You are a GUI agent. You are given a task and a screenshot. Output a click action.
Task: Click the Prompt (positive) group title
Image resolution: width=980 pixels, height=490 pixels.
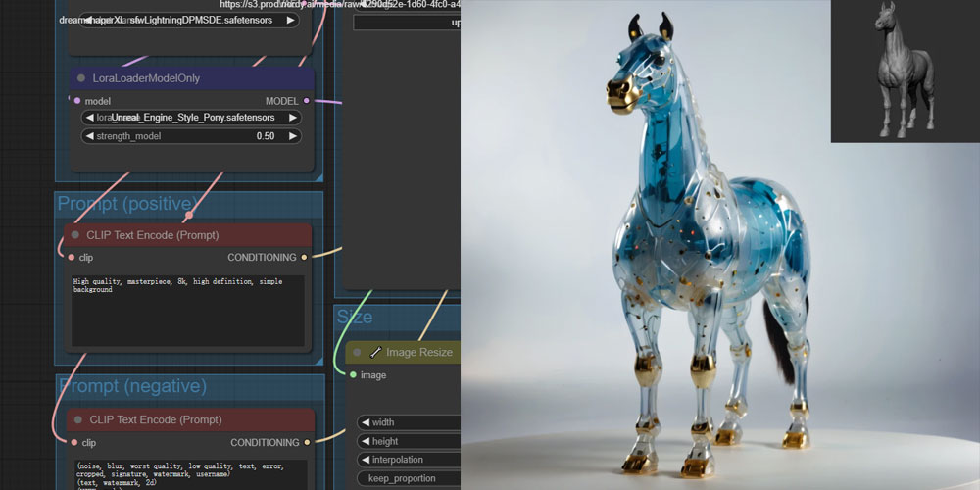click(128, 204)
